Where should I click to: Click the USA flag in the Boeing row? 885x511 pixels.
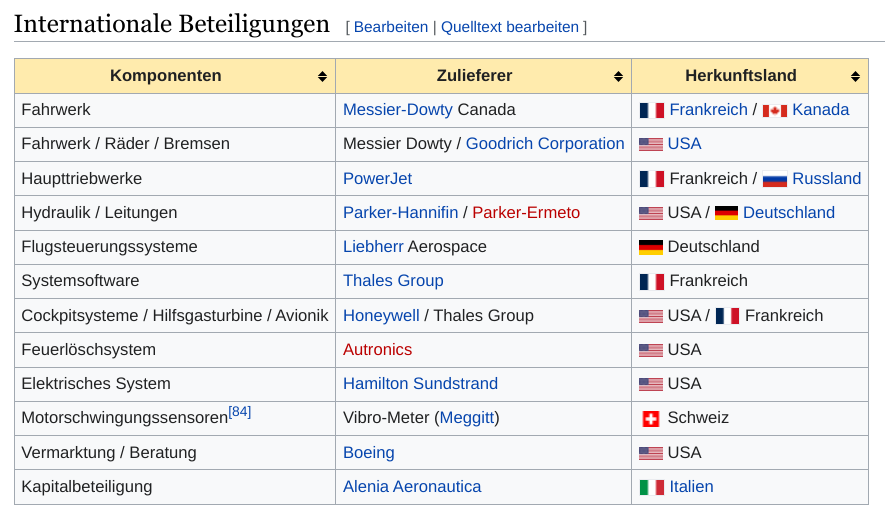tap(650, 453)
